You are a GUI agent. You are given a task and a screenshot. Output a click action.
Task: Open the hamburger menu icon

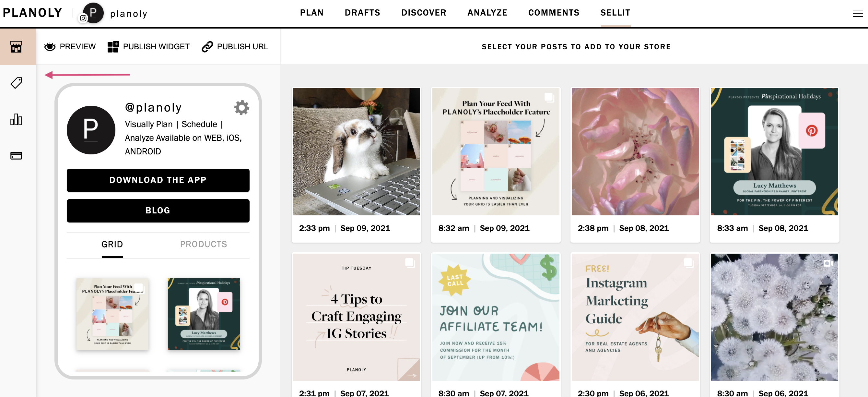[858, 13]
